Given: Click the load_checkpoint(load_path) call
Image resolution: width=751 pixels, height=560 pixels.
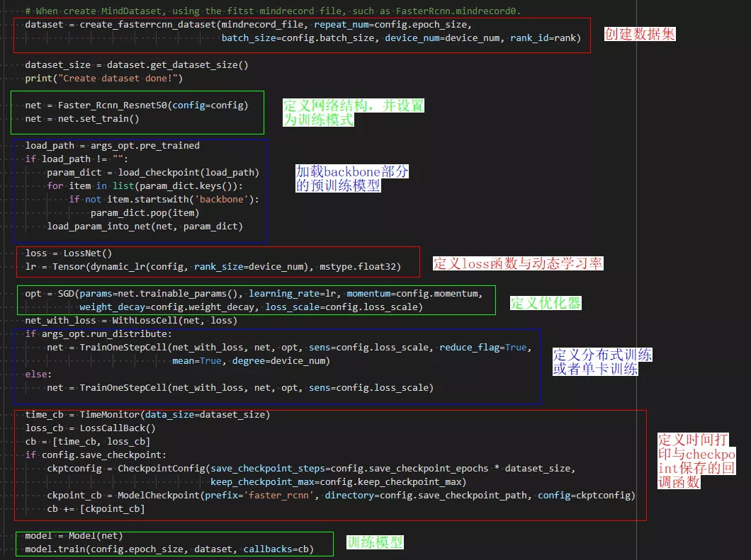Looking at the screenshot, I should (x=188, y=172).
